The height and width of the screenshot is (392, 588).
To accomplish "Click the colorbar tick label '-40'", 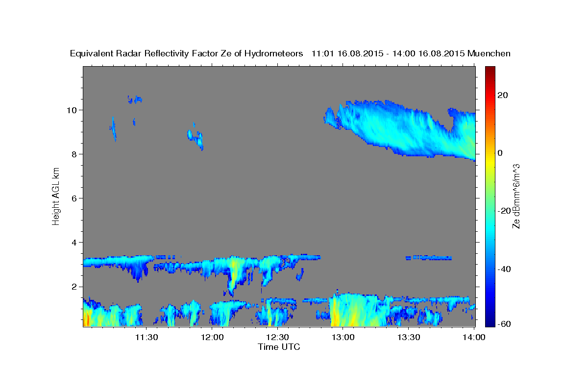I will pos(504,269).
